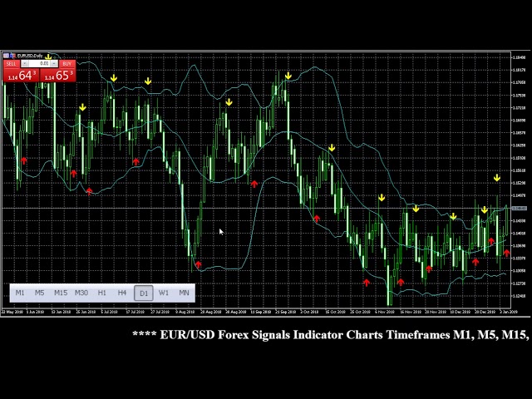Screen dimensions: 532x399
Task: Set chart to MN monthly timeframe
Action: [184, 293]
